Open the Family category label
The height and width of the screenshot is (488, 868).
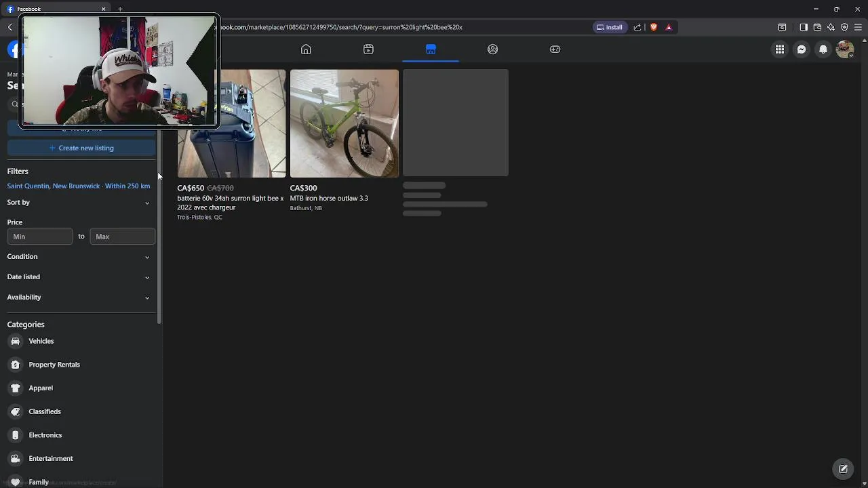click(39, 482)
